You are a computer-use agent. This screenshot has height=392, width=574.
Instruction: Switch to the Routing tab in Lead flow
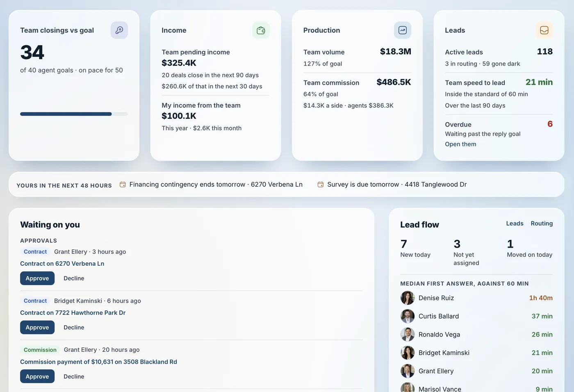tap(542, 223)
